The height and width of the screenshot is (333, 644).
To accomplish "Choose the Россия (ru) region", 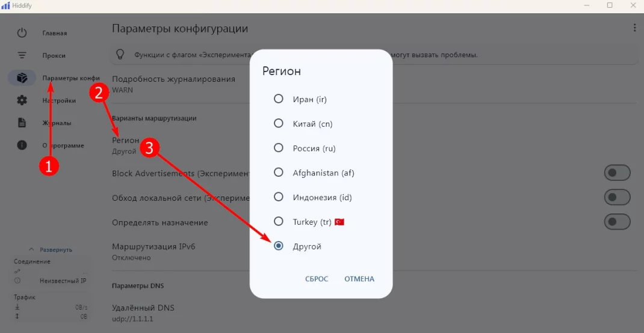I will click(x=279, y=148).
